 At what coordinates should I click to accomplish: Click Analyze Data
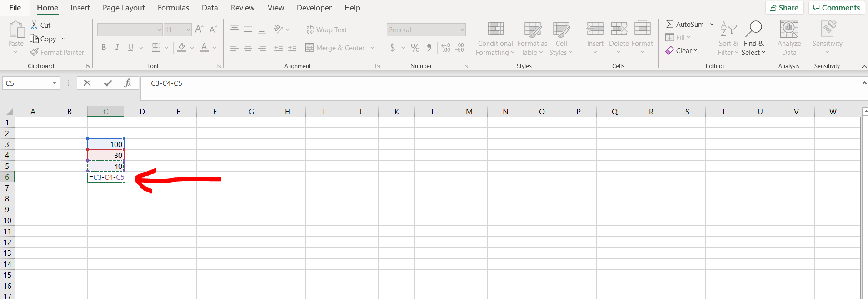pos(789,39)
